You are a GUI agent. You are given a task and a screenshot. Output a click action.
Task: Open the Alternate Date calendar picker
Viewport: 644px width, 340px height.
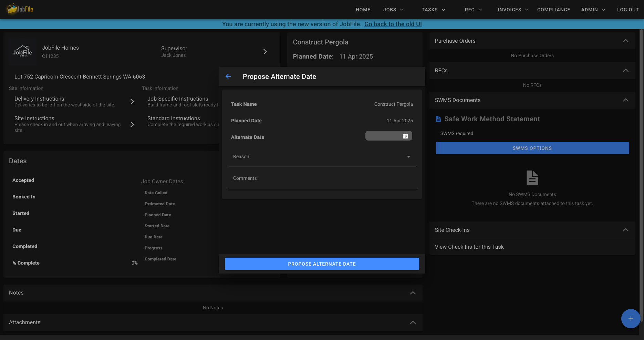pos(405,136)
